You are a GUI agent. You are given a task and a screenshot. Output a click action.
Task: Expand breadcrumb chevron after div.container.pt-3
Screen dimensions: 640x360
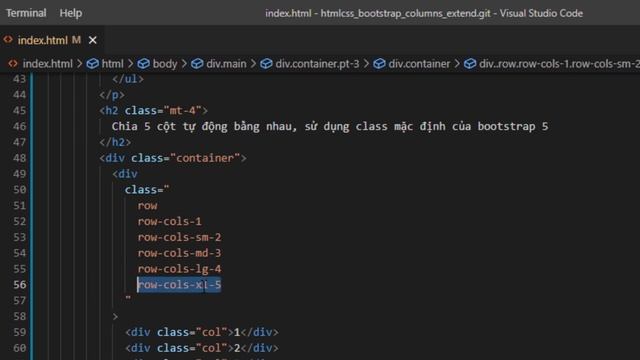pos(366,64)
